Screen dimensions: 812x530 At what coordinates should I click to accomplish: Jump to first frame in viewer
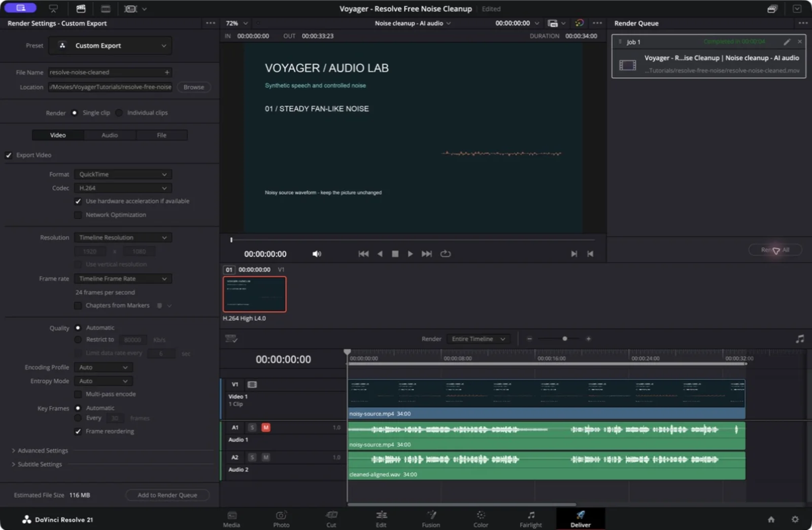pos(363,254)
